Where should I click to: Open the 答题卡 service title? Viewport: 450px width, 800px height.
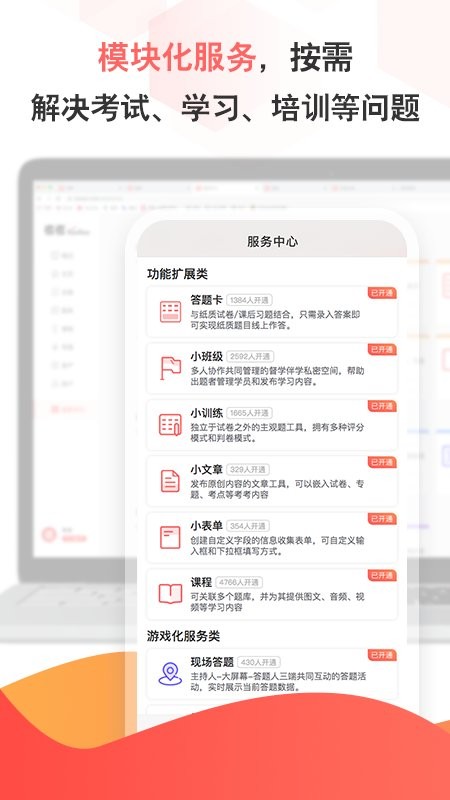tap(206, 299)
